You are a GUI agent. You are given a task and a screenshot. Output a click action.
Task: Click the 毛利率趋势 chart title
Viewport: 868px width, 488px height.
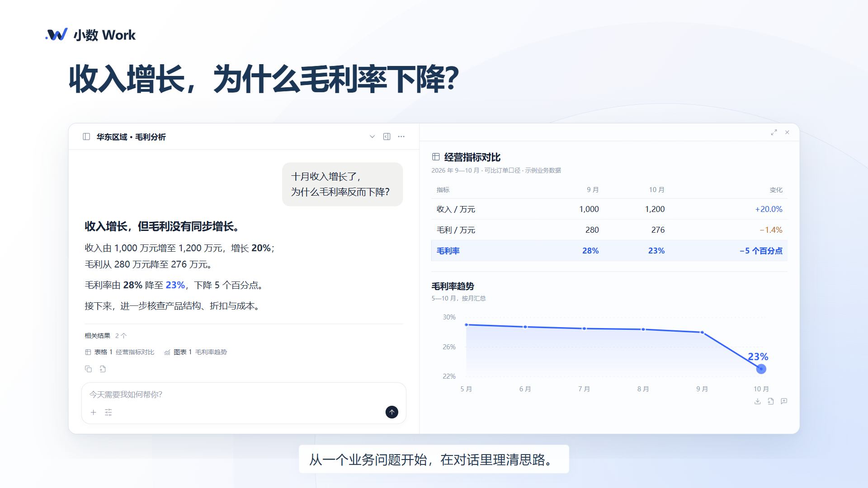453,286
